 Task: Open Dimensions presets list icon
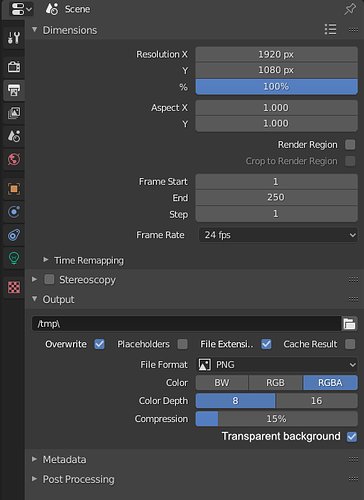pos(330,30)
